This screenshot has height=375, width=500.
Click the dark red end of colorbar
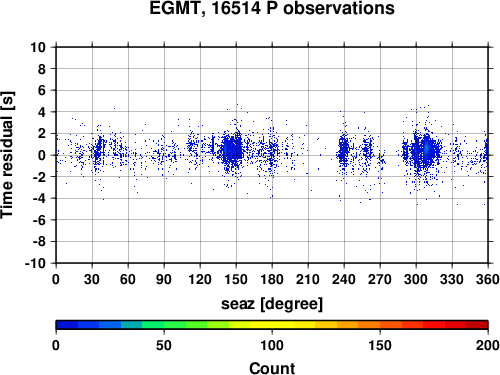[x=477, y=324]
